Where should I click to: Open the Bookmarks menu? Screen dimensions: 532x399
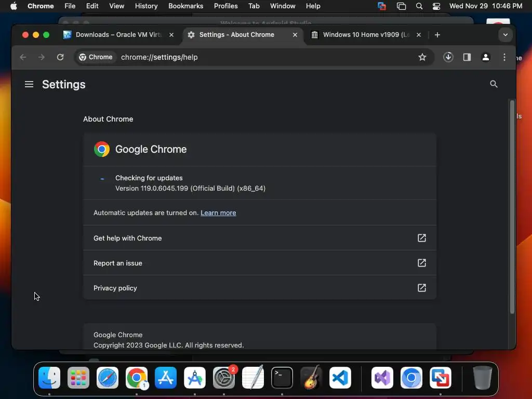coord(185,6)
